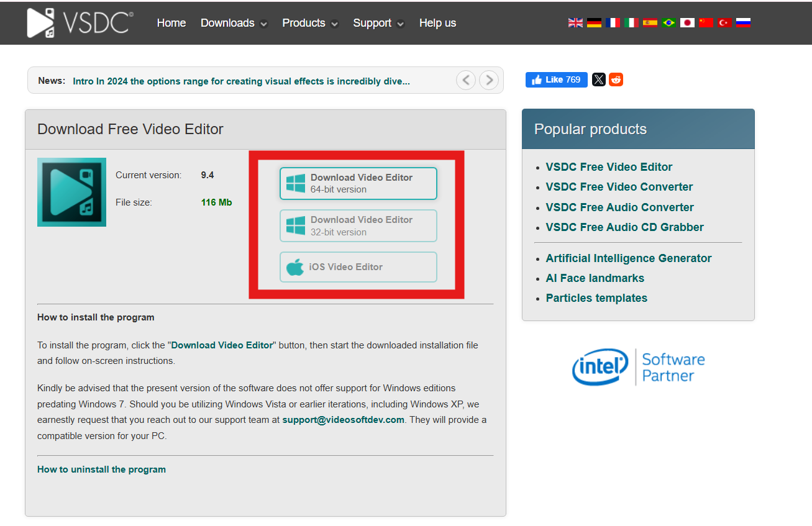Open Particles templates link
This screenshot has height=526, width=812.
pos(596,298)
